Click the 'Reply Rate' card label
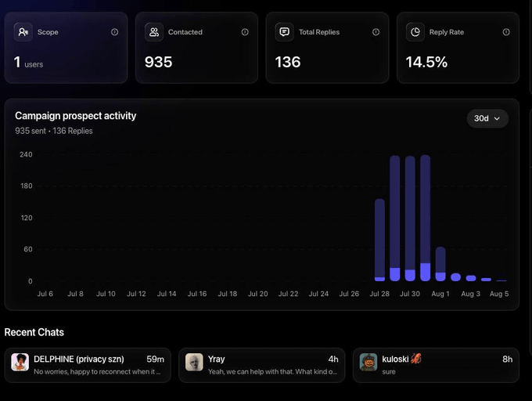 447,32
